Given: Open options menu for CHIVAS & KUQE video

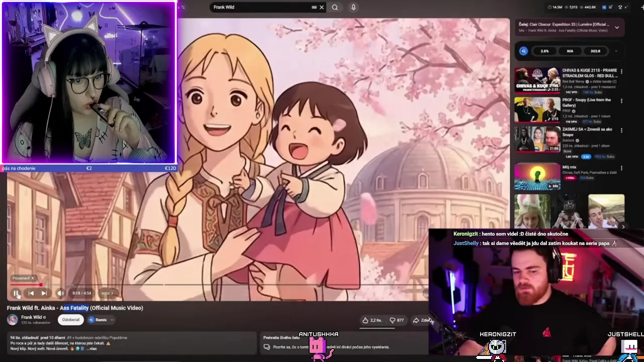Looking at the screenshot, I should [621, 72].
